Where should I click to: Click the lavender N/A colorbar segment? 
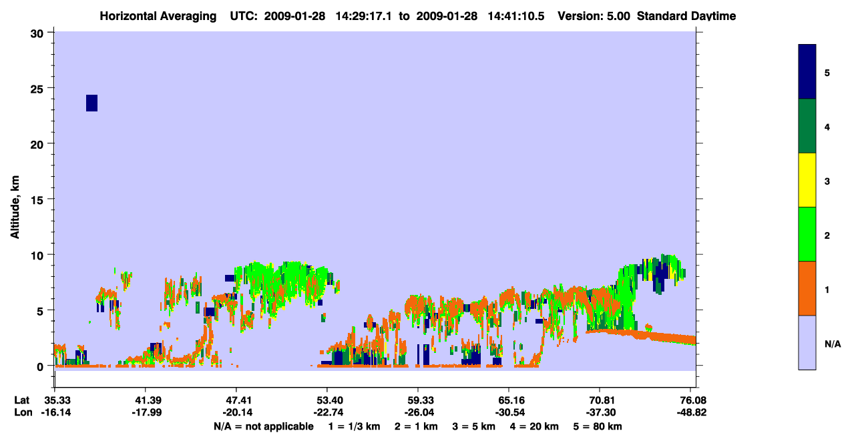tap(807, 342)
